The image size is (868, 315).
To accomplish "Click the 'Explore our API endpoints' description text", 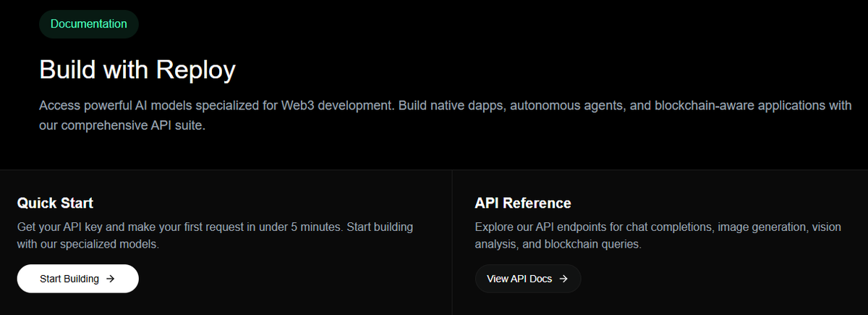I will coord(658,235).
